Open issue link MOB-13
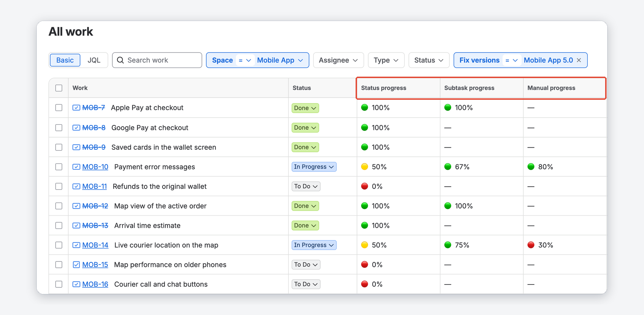The height and width of the screenshot is (315, 644). point(95,225)
